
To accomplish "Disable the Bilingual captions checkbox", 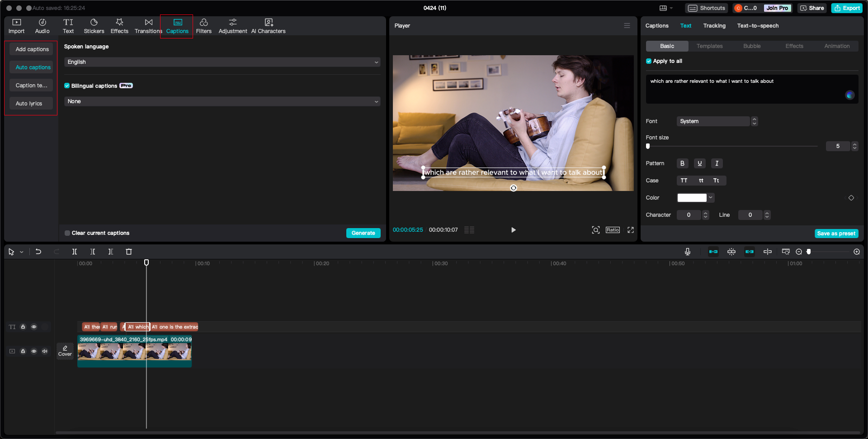I will point(67,86).
